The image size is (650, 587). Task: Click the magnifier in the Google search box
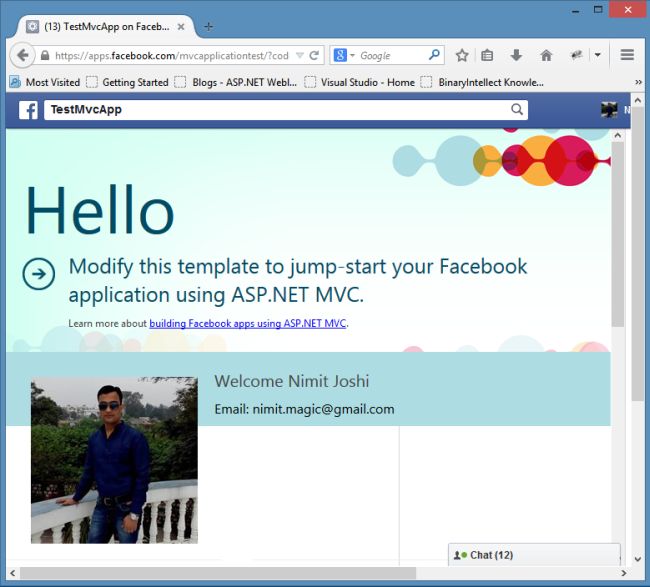434,55
